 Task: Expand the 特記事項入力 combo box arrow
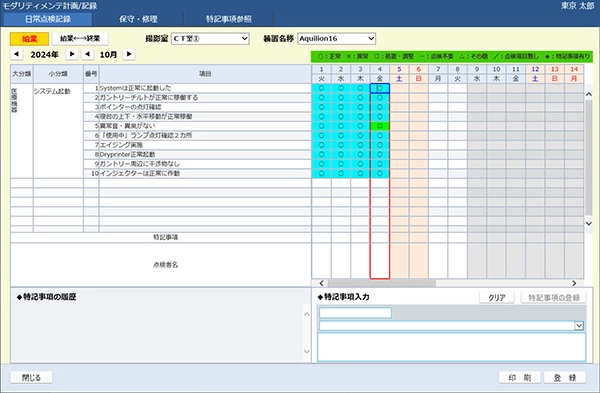click(579, 326)
